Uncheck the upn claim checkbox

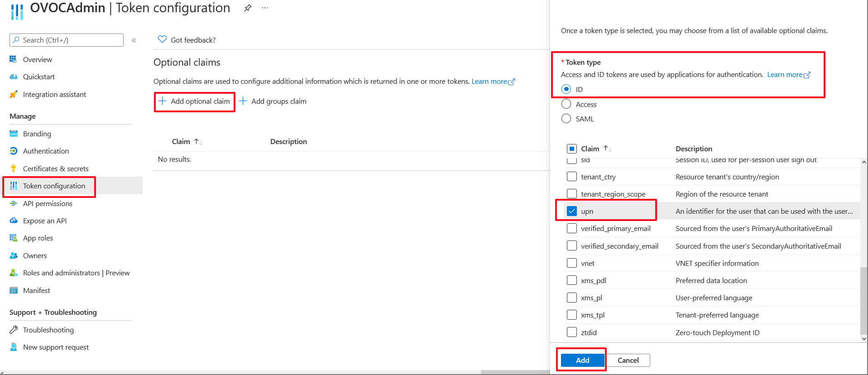(x=572, y=211)
